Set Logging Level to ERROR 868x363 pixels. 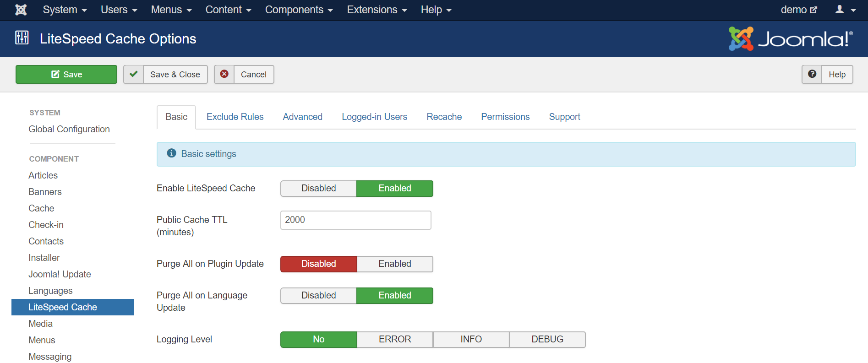(395, 339)
